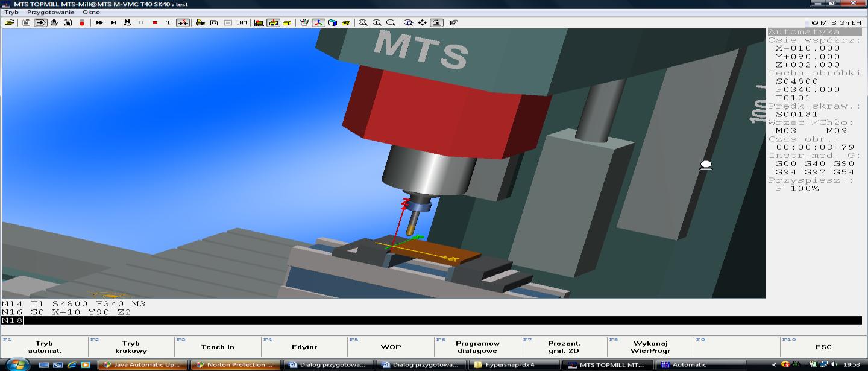Click the fast-forward run icon

[x=99, y=22]
